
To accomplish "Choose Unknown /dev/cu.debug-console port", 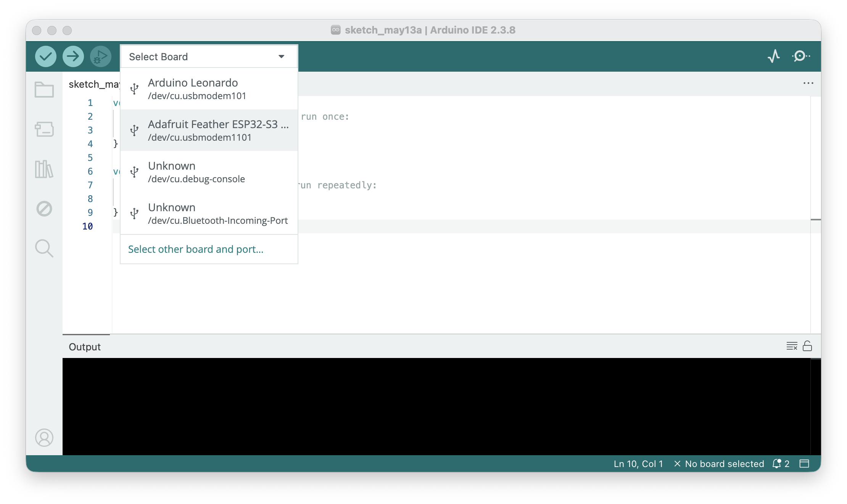I will [x=209, y=172].
